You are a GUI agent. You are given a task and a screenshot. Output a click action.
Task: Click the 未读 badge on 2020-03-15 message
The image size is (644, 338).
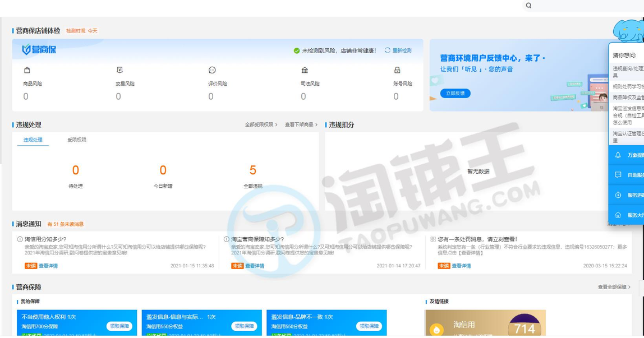click(444, 266)
